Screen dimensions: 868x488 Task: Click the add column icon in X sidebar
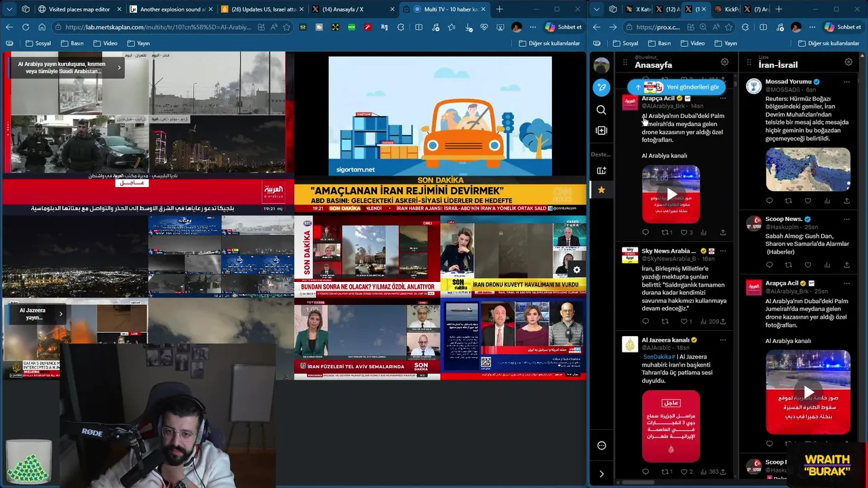coord(601,130)
